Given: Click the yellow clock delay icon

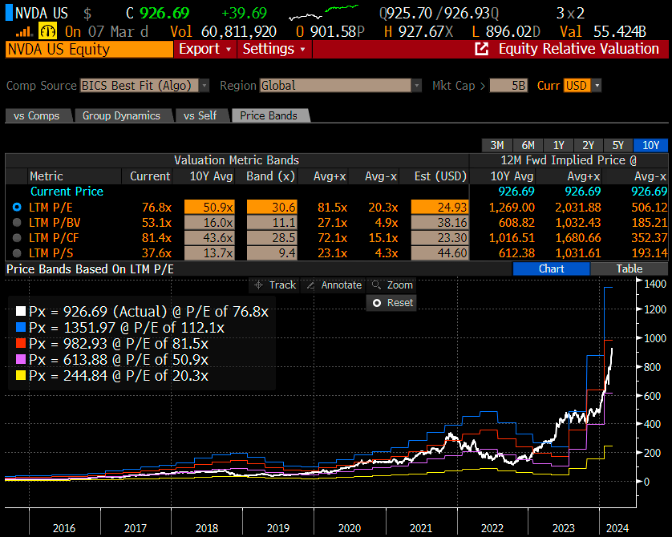Looking at the screenshot, I should pos(48,31).
